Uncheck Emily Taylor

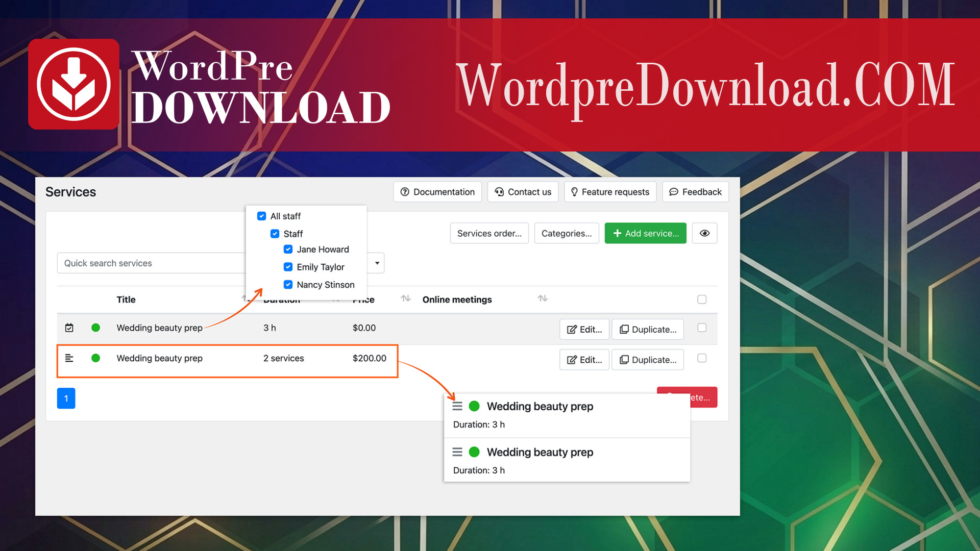[288, 267]
